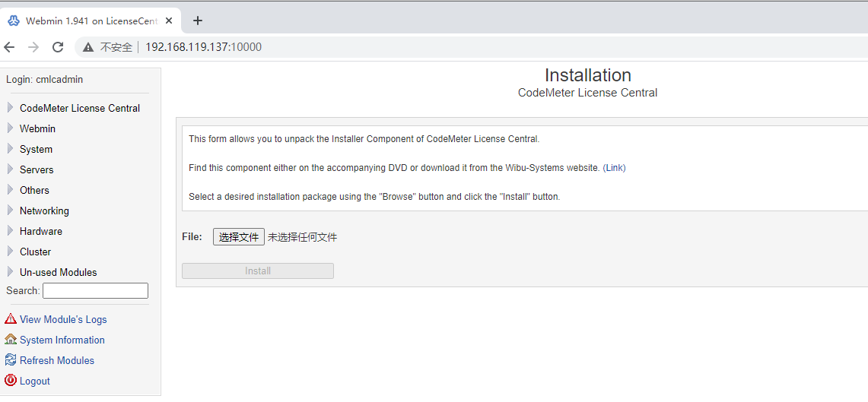Image resolution: width=868 pixels, height=402 pixels.
Task: Expand the Hardware category arrow
Action: 10,230
